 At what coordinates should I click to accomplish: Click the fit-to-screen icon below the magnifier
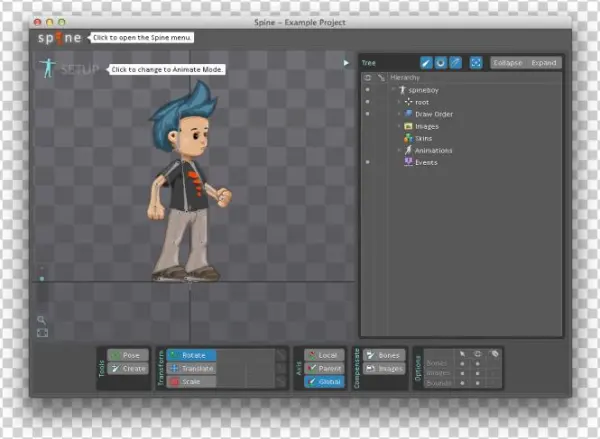tap(42, 333)
